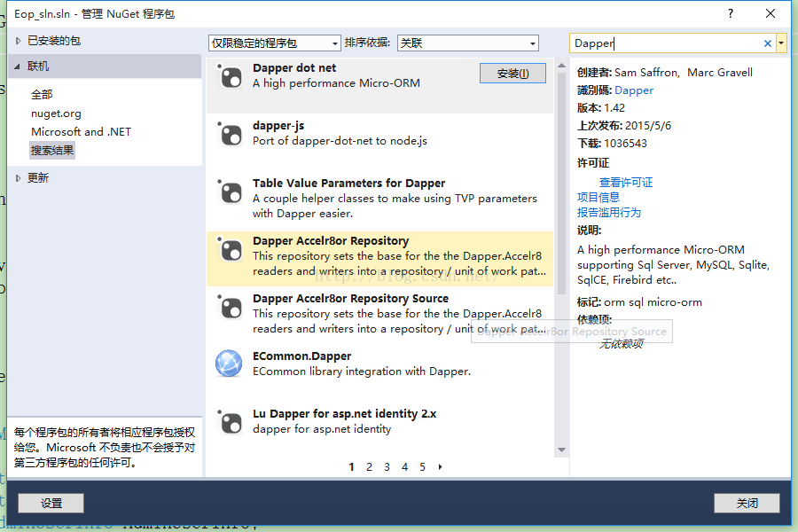The height and width of the screenshot is (532, 798).
Task: Clear the Dapper search box with X
Action: [x=768, y=43]
